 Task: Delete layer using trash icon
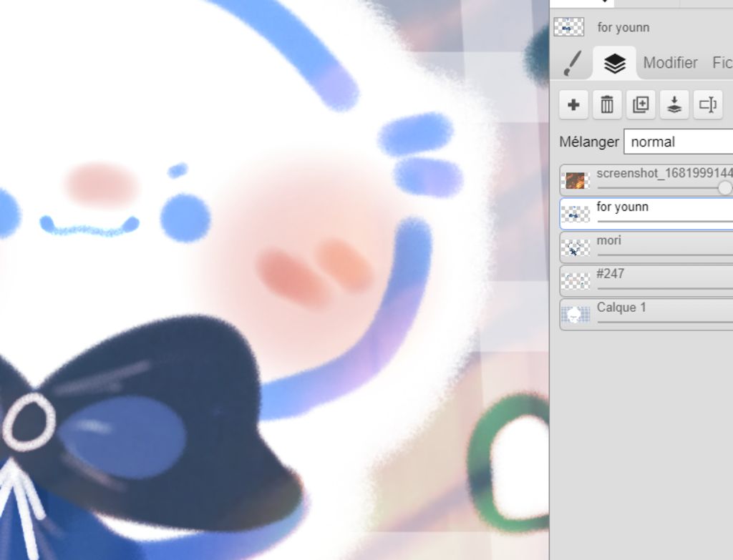coord(607,104)
